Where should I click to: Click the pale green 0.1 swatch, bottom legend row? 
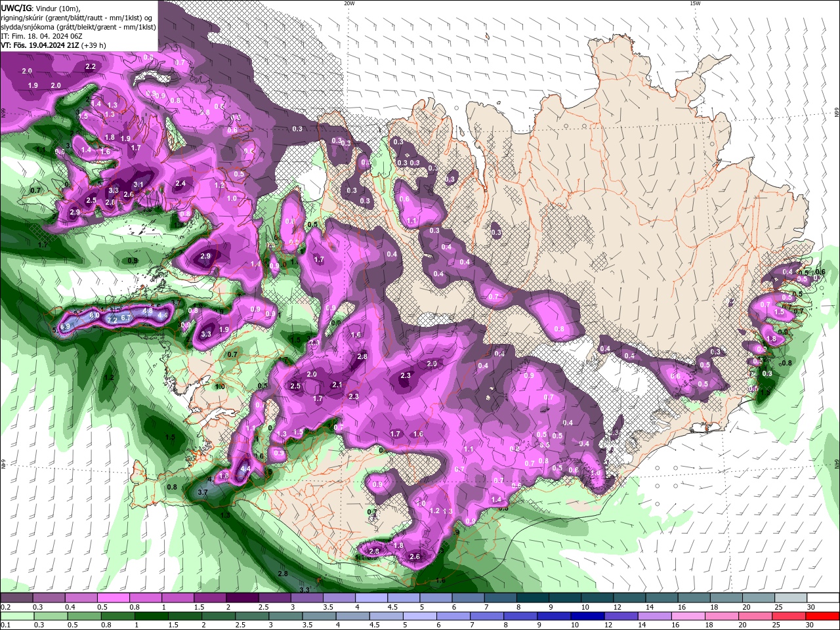click(x=16, y=616)
